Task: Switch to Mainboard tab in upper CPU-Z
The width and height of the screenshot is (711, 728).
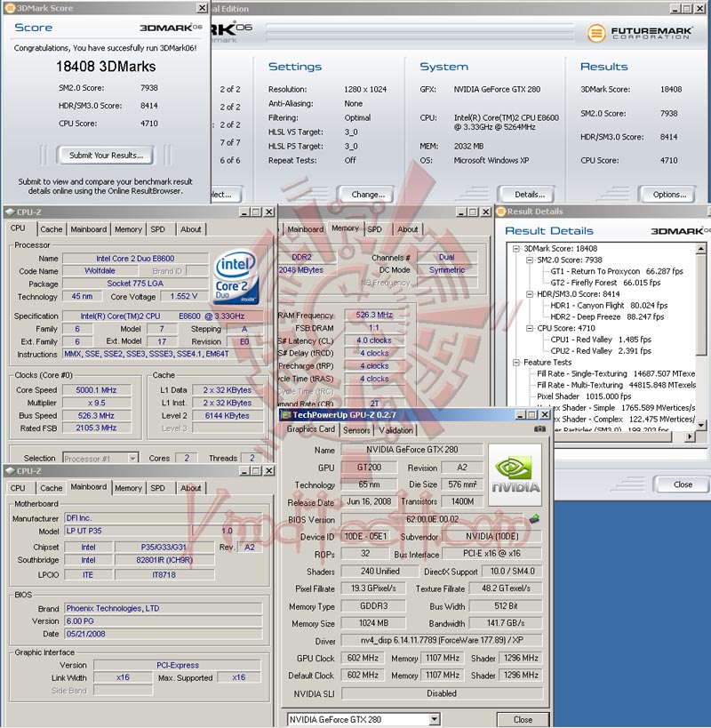Action: point(89,229)
